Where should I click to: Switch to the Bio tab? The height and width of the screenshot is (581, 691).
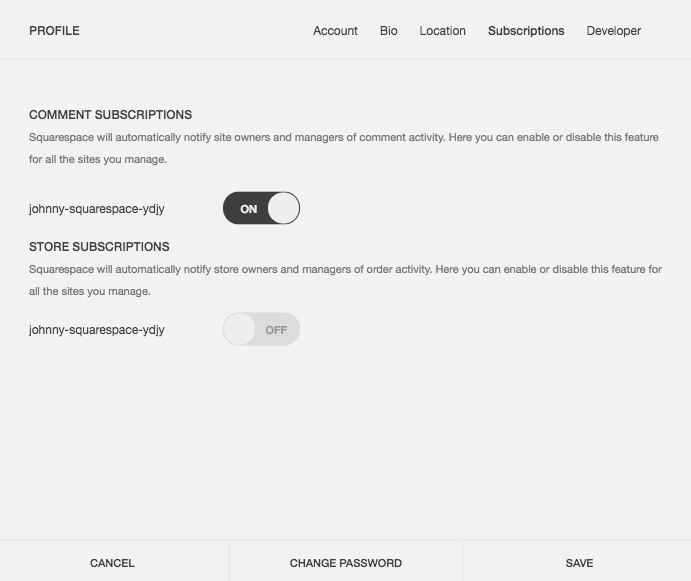[x=389, y=31]
